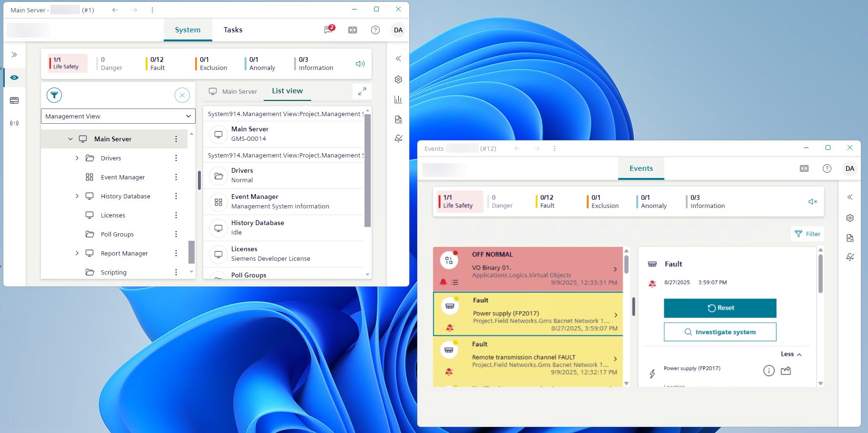Collapse details using the Less chevron
Image resolution: width=868 pixels, height=433 pixels.
click(791, 354)
